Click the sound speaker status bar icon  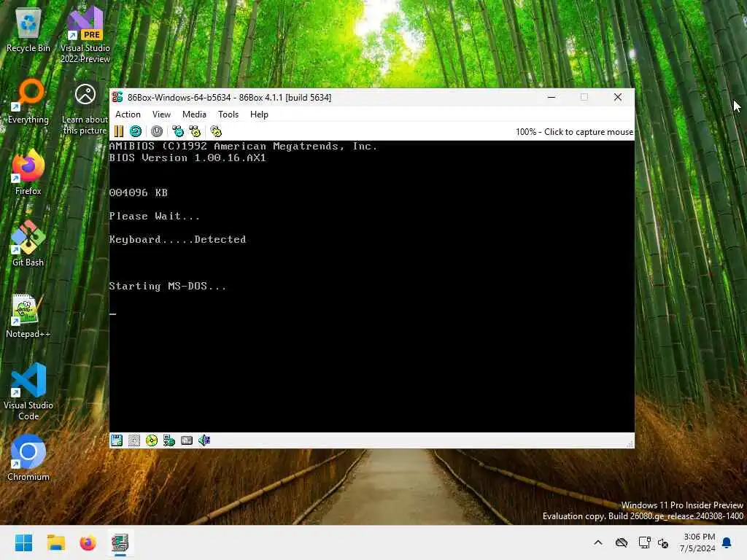pos(204,440)
